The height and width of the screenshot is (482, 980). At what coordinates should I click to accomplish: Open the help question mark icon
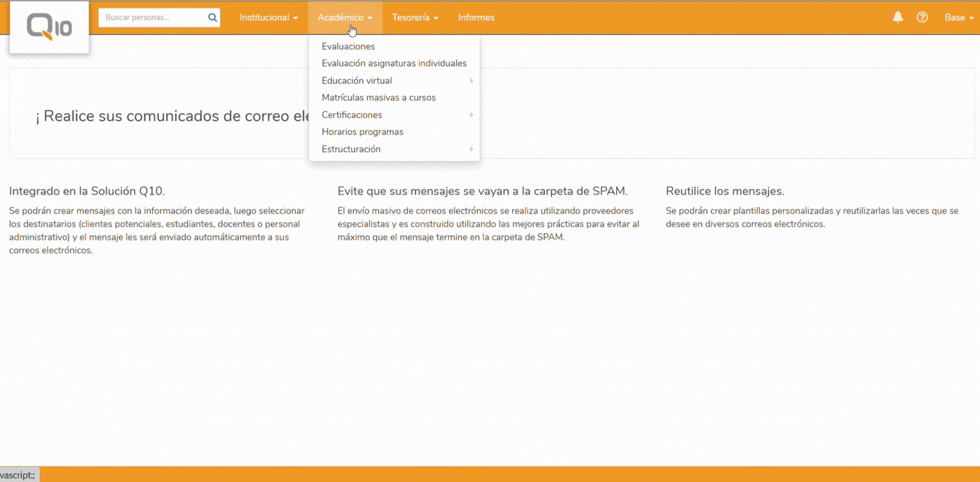pyautogui.click(x=922, y=18)
